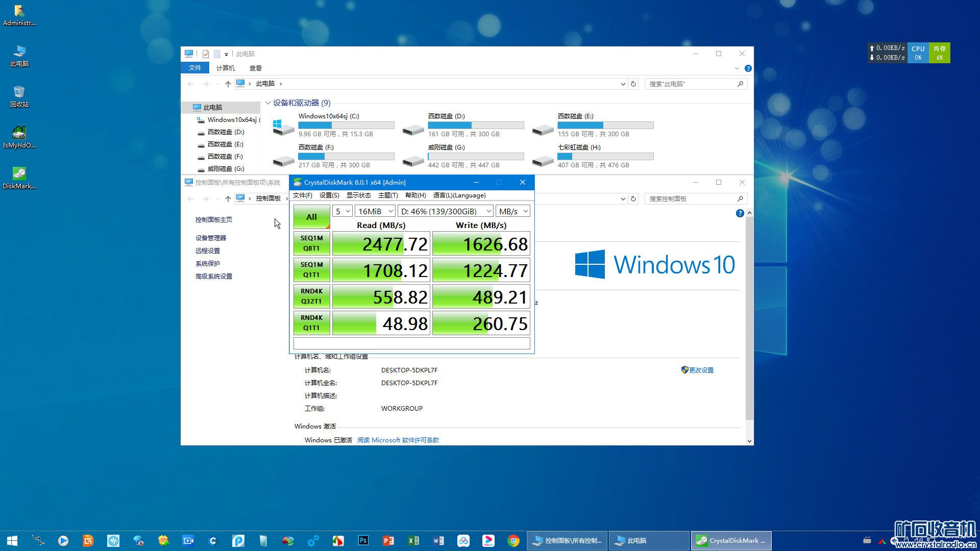The width and height of the screenshot is (980, 551).
Task: Open Excel from the taskbar
Action: tap(413, 541)
